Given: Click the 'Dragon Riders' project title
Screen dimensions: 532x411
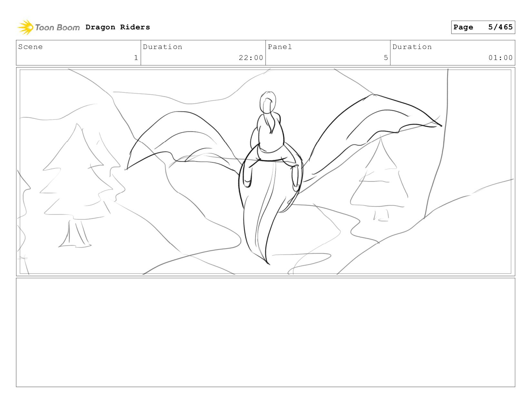Looking at the screenshot, I should click(x=118, y=27).
